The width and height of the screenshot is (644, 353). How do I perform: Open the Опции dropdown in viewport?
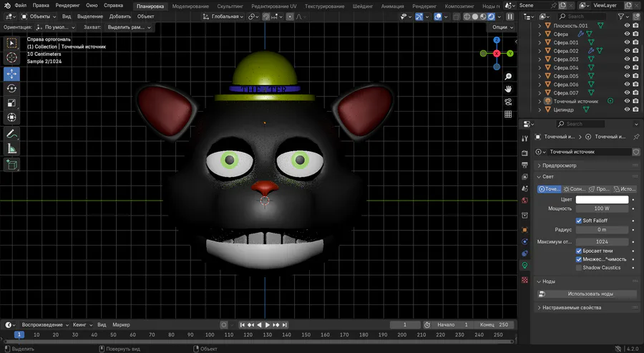coord(502,27)
